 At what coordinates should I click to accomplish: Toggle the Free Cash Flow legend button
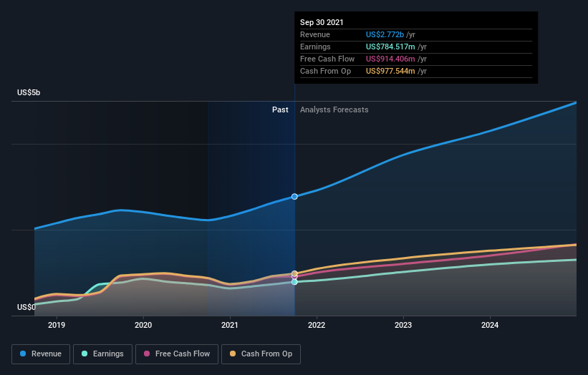coord(177,354)
